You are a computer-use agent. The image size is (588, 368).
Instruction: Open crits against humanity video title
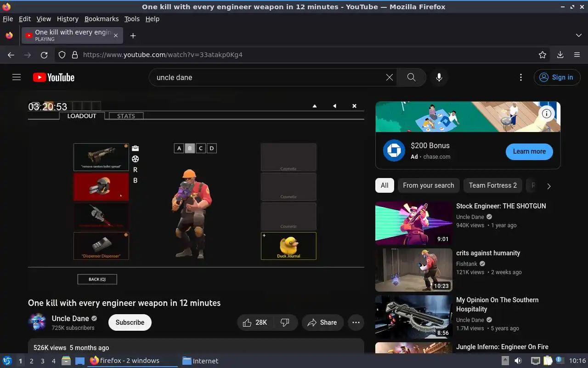click(488, 253)
